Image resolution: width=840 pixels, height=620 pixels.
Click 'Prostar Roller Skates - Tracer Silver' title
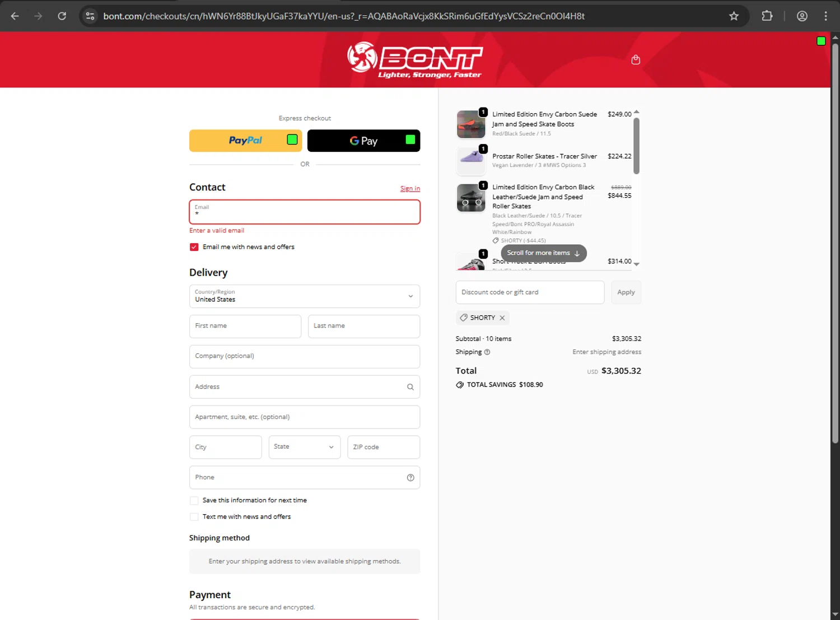pos(544,156)
